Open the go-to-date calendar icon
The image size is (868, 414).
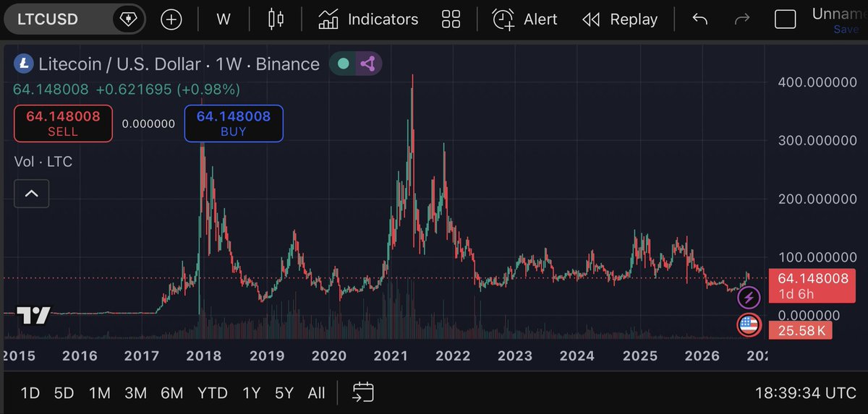(x=363, y=392)
